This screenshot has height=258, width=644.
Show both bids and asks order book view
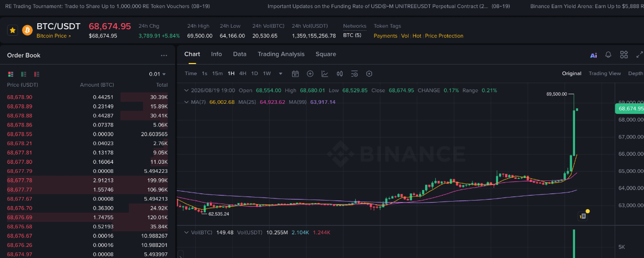11,74
